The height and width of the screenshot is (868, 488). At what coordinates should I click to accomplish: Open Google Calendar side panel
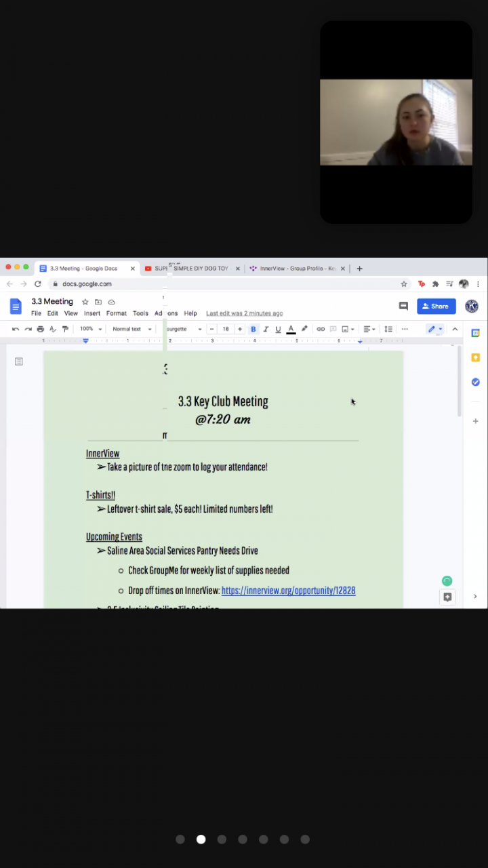476,333
